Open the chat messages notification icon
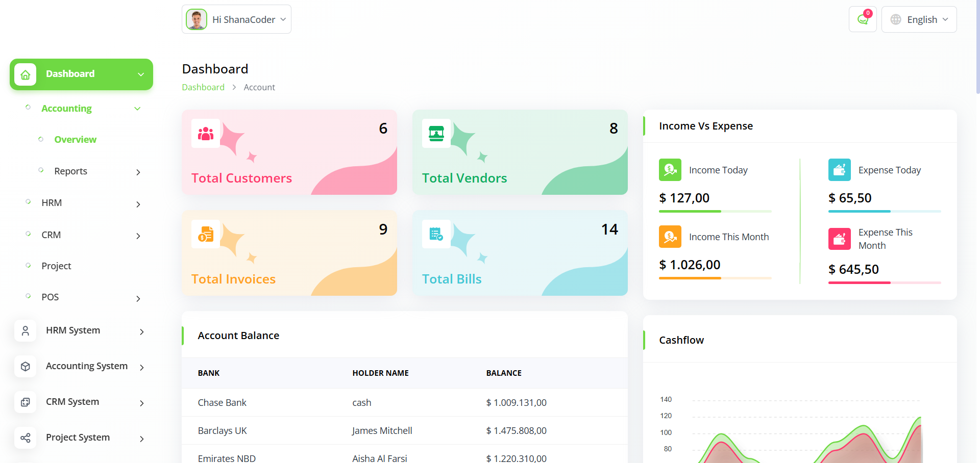The width and height of the screenshot is (980, 463). (x=862, y=19)
